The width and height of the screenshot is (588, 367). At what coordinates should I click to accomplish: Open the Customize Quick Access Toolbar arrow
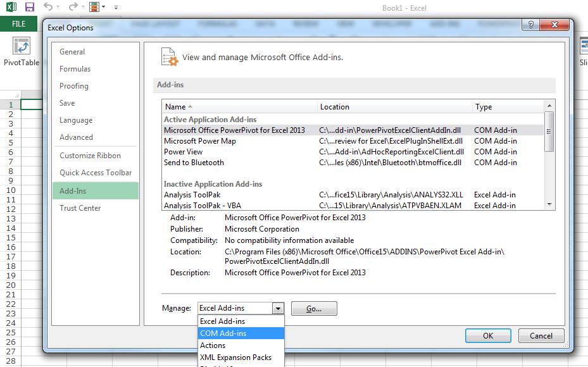(x=116, y=7)
